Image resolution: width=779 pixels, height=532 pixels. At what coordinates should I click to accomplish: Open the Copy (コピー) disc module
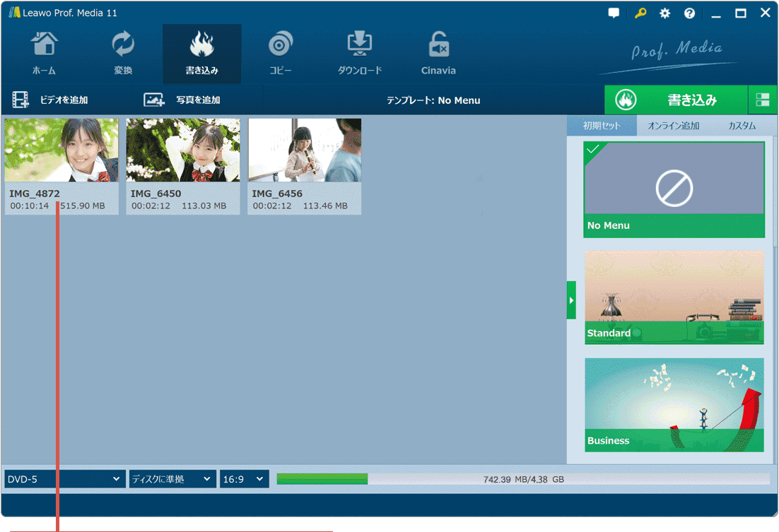click(281, 53)
